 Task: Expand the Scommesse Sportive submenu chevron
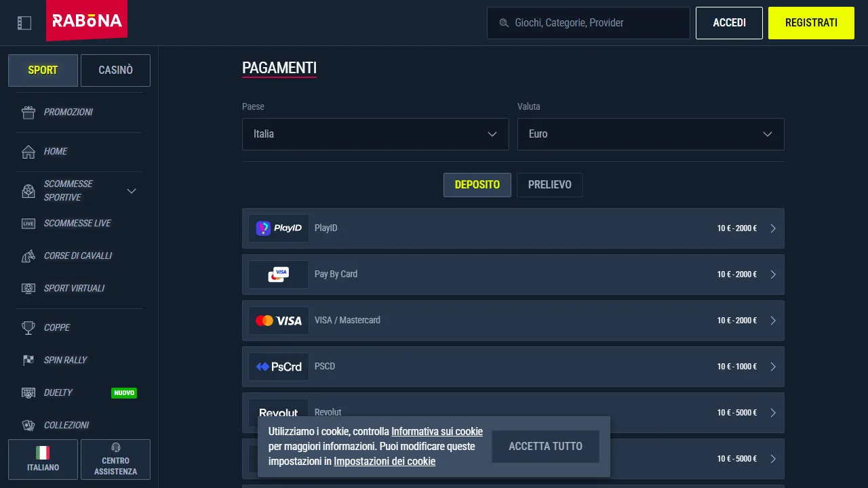point(132,191)
